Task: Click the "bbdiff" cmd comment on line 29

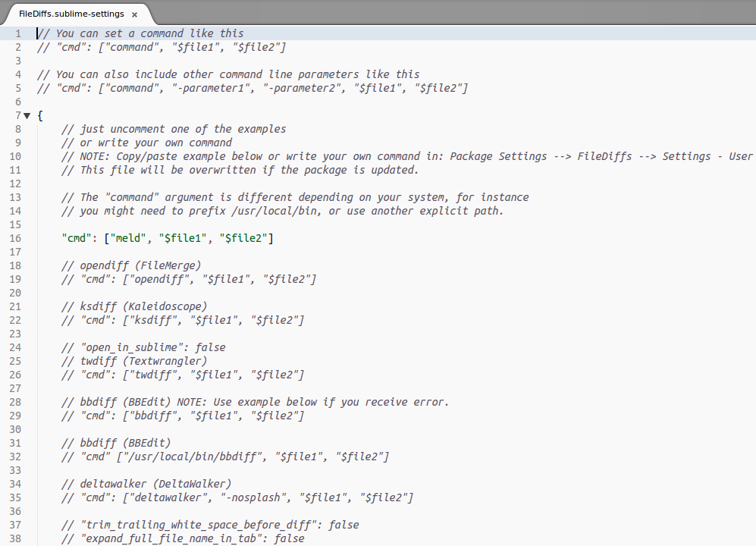Action: 183,416
